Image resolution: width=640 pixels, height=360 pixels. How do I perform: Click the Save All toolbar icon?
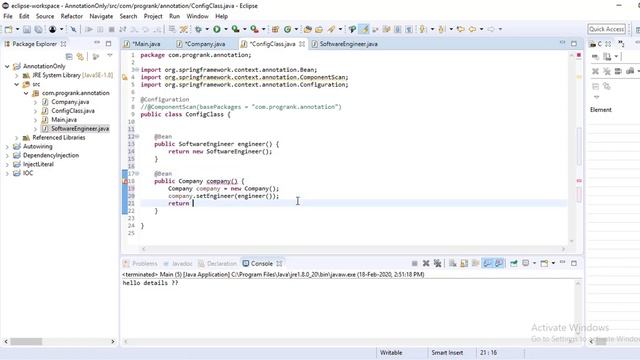(x=38, y=29)
